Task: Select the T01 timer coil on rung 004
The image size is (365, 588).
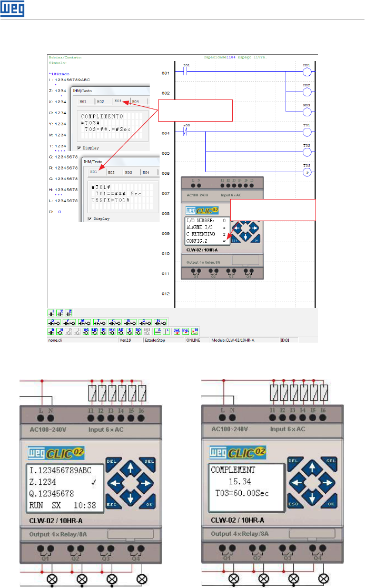Action: coord(307,132)
